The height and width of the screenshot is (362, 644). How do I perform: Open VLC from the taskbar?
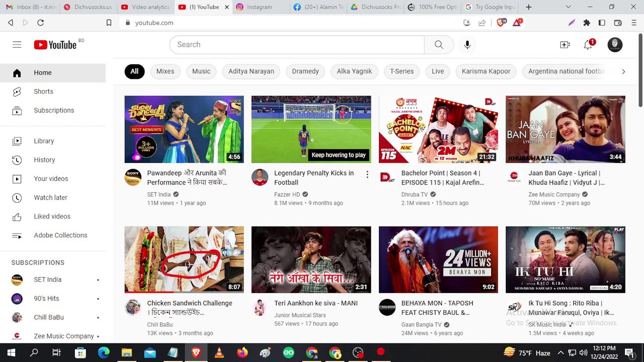pyautogui.click(x=219, y=353)
